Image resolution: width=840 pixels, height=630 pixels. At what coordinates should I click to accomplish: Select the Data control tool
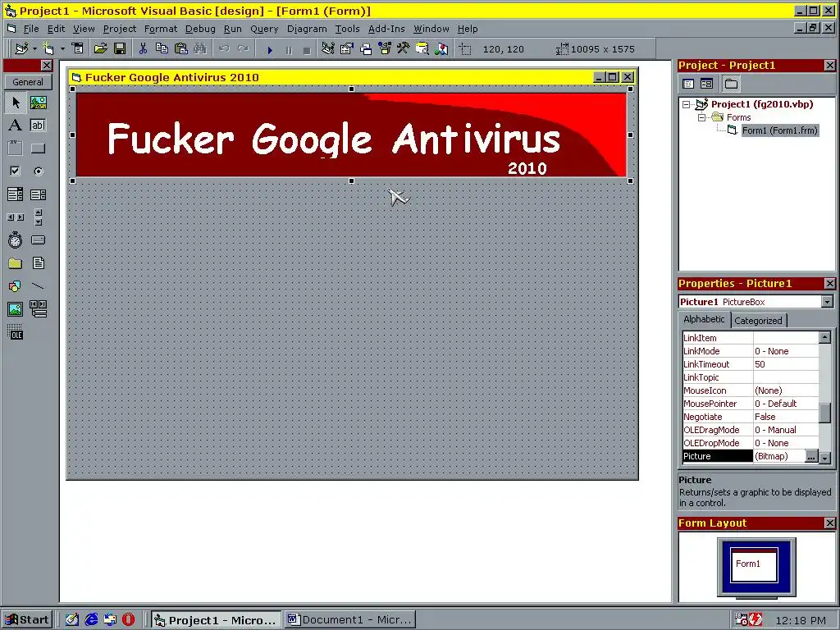point(38,309)
